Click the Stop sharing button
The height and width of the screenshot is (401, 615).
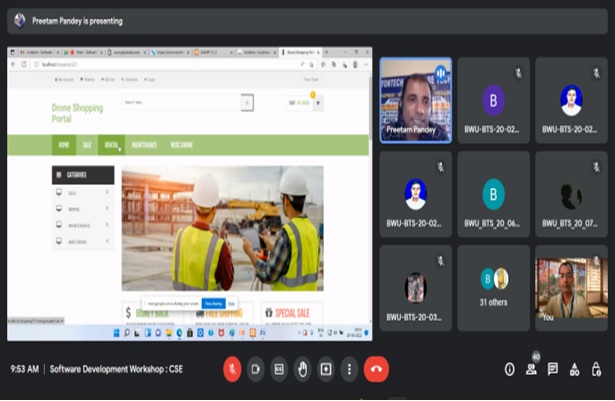(212, 303)
